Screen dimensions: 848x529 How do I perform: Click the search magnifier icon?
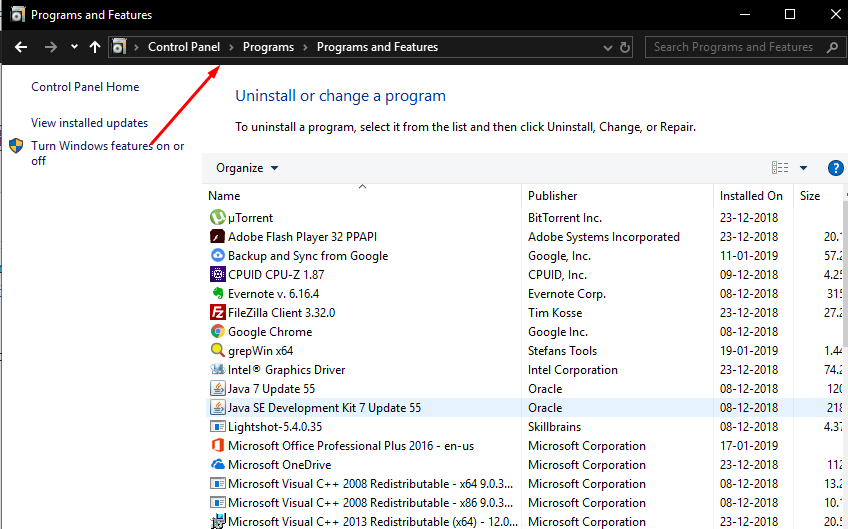(833, 47)
